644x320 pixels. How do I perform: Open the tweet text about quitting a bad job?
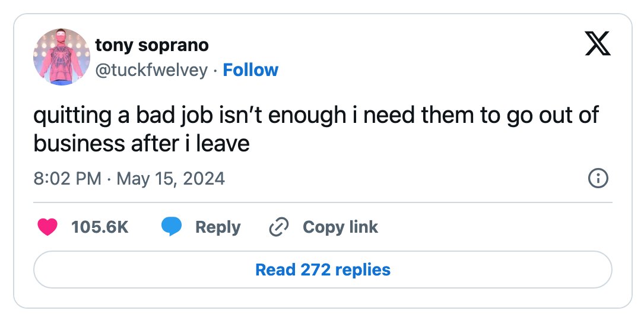click(316, 129)
